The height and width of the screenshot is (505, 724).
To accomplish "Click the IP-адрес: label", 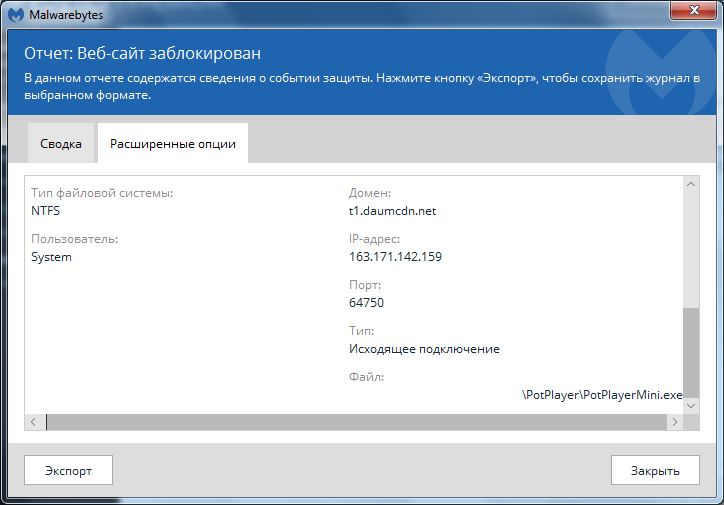I will pyautogui.click(x=374, y=239).
